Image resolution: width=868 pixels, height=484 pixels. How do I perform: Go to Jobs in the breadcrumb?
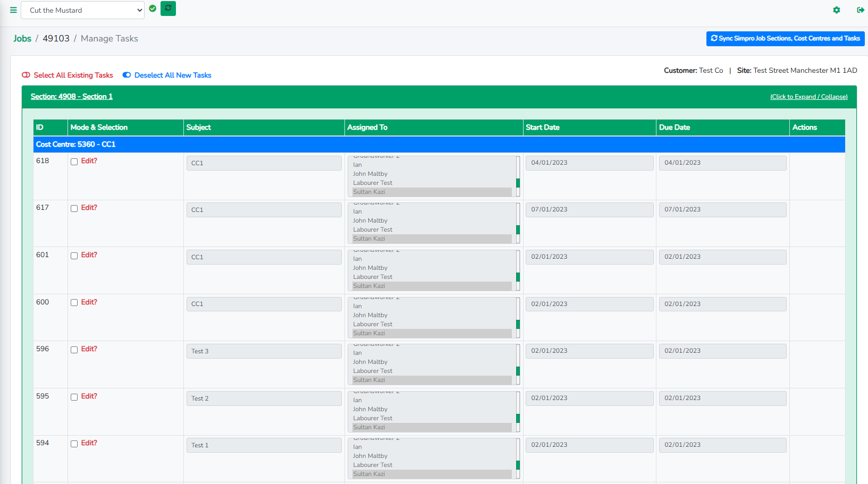pos(22,38)
